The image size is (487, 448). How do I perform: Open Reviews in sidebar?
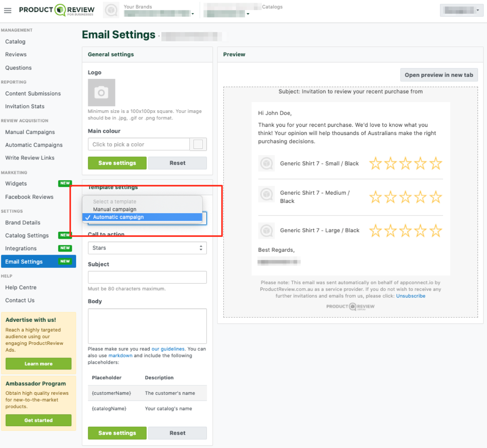pos(16,54)
